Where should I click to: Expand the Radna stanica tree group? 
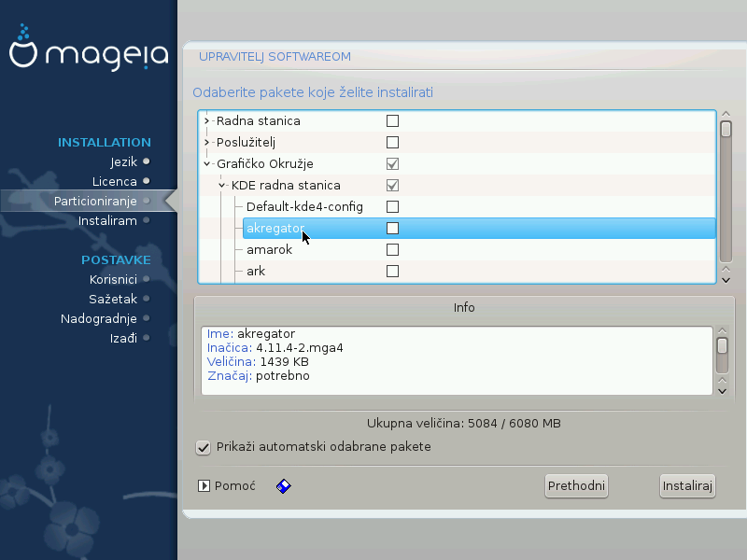(x=206, y=121)
